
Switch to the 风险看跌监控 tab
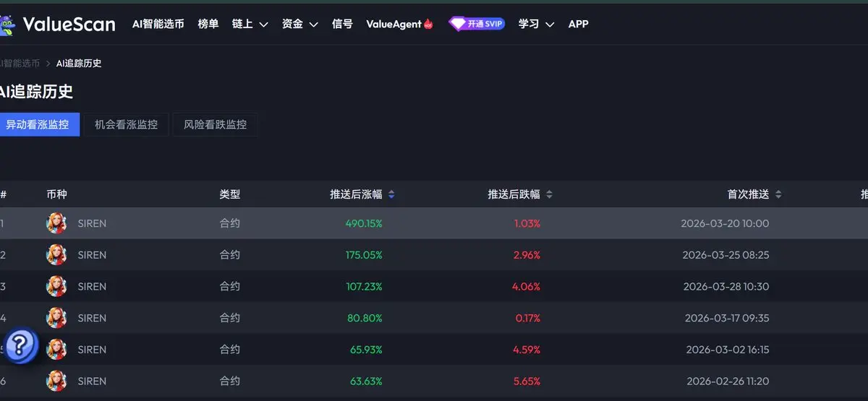pos(215,124)
